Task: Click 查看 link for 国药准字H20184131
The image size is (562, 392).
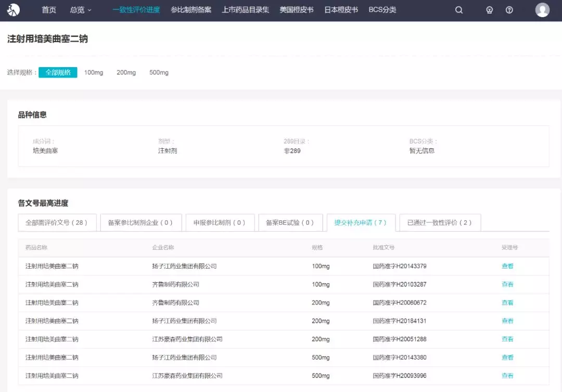Action: pyautogui.click(x=507, y=321)
